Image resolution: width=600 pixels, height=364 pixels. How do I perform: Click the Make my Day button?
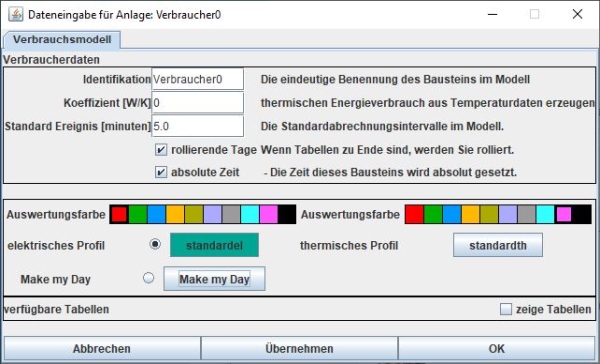214,279
